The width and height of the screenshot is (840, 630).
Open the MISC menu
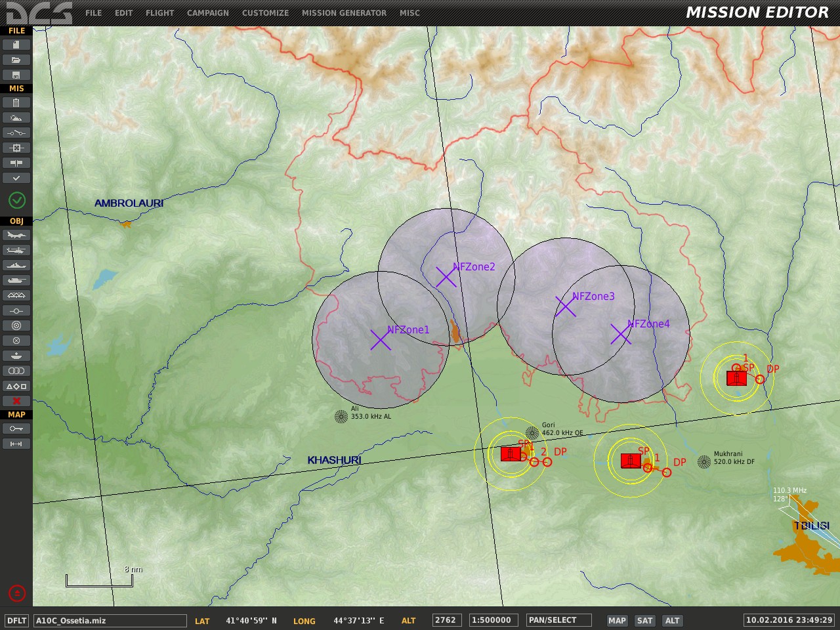coord(410,12)
